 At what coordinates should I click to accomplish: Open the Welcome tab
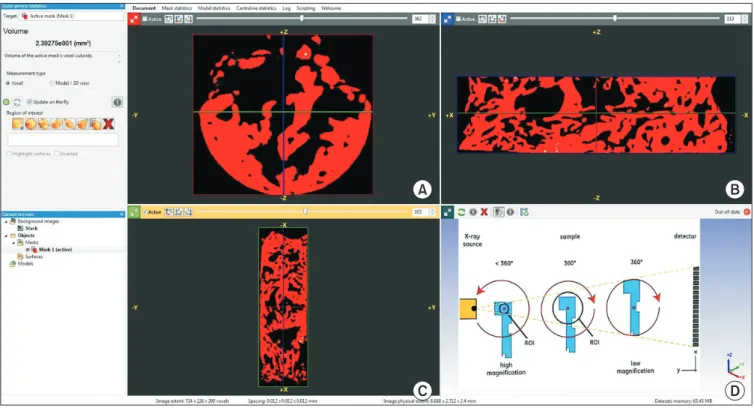tap(331, 8)
